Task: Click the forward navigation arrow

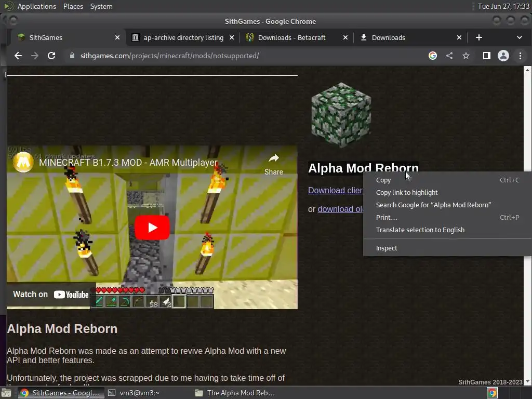Action: (35, 56)
